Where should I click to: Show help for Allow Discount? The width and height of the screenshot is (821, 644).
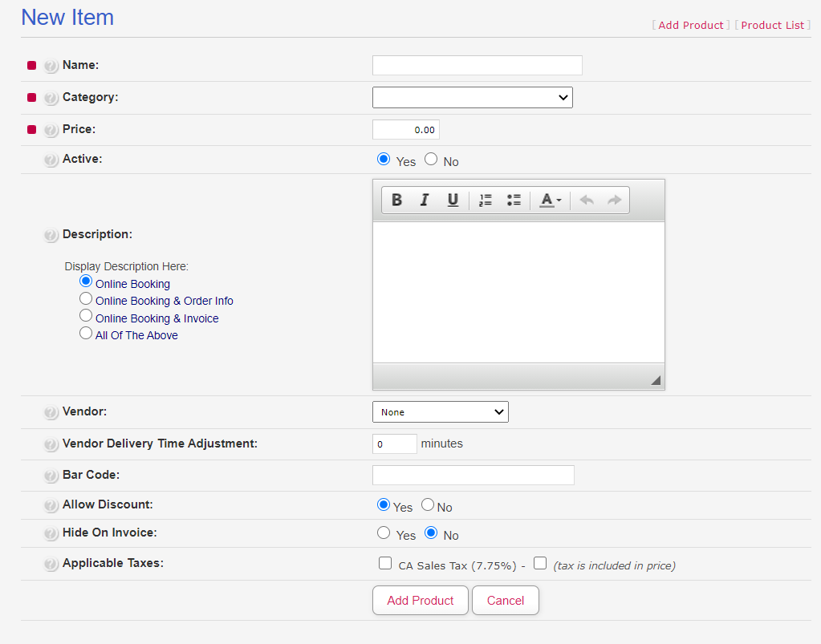[x=51, y=505]
